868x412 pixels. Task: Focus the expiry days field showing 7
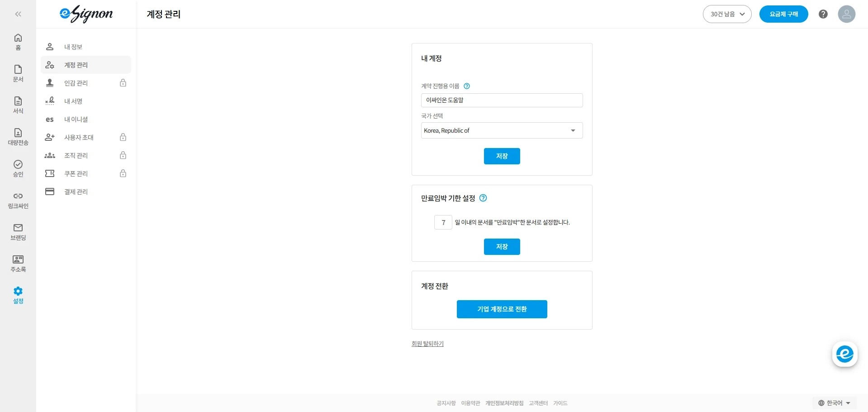click(x=443, y=222)
